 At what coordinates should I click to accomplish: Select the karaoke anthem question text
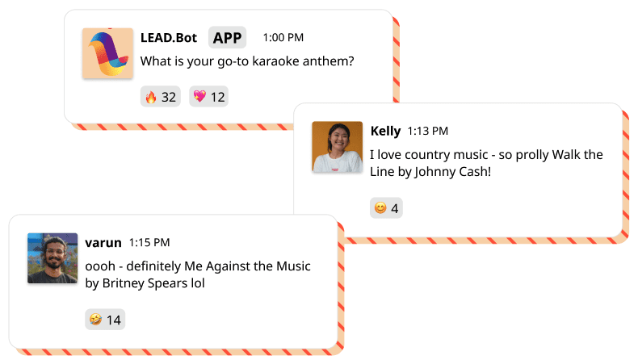(x=247, y=61)
